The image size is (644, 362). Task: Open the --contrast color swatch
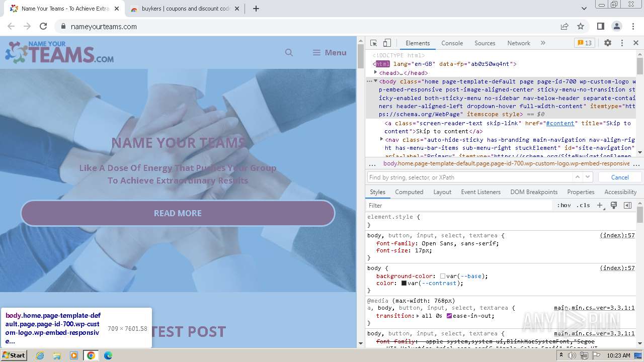click(404, 284)
